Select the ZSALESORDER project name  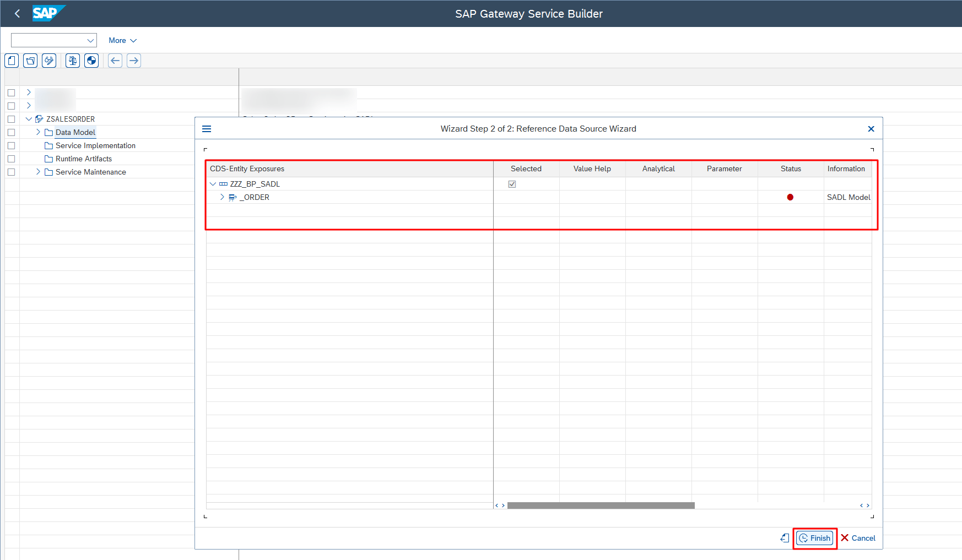[x=71, y=119]
